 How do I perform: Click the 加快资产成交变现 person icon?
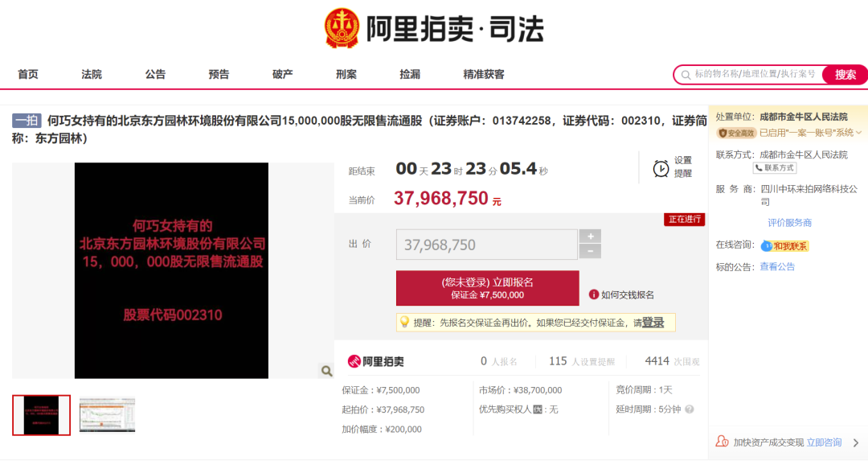pyautogui.click(x=722, y=442)
